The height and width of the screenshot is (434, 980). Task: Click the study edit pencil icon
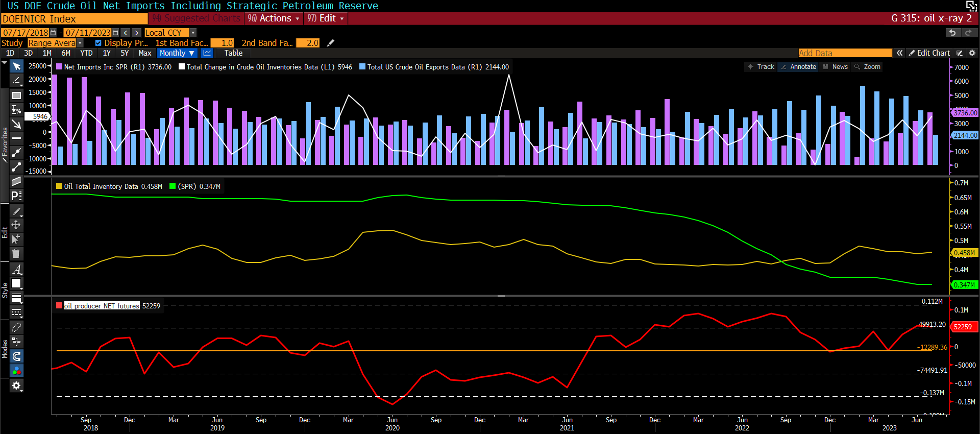coord(331,43)
